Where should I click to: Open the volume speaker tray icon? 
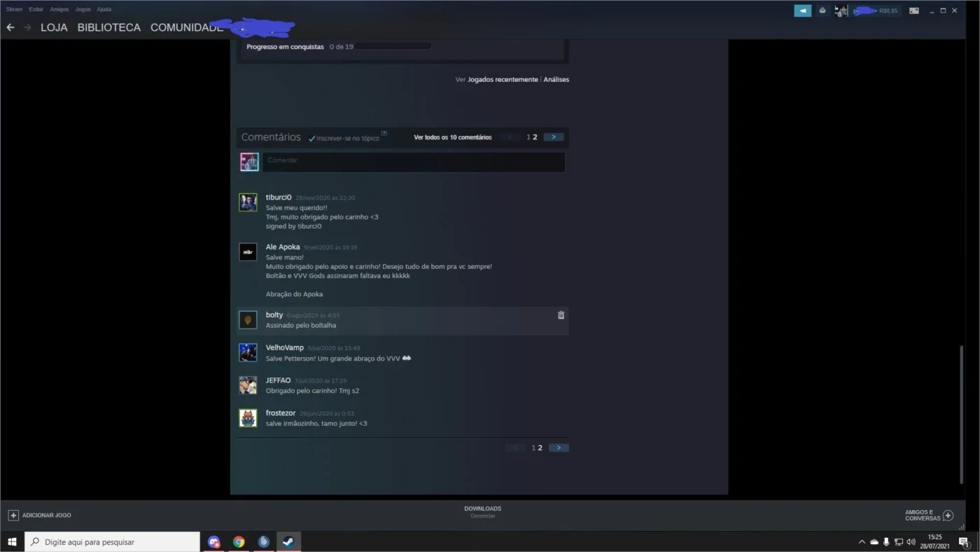coord(911,542)
